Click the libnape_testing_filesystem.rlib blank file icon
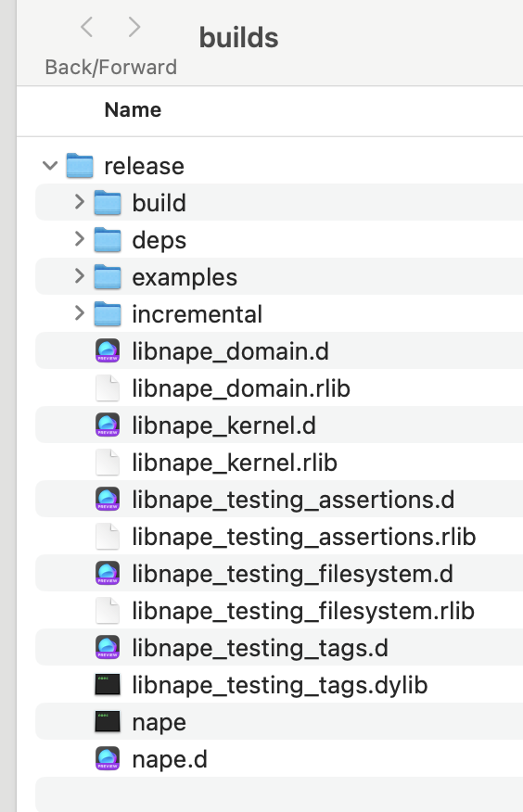This screenshot has width=523, height=812. [108, 611]
